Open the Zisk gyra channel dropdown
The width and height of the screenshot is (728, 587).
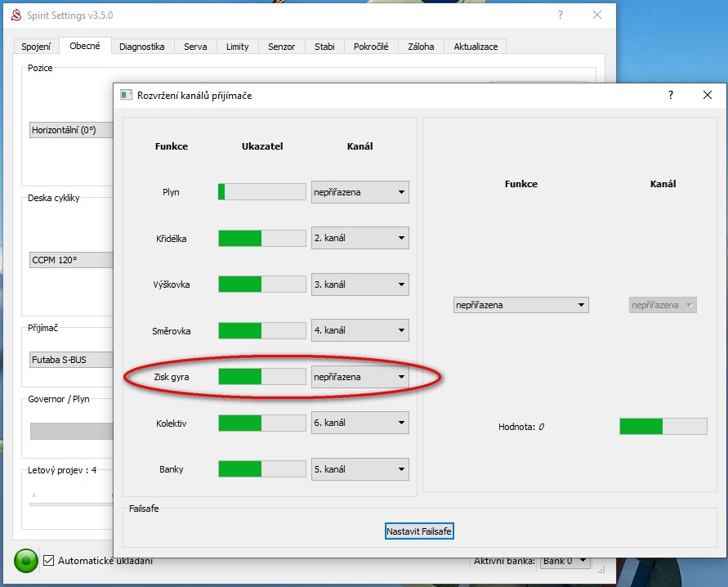(x=360, y=377)
